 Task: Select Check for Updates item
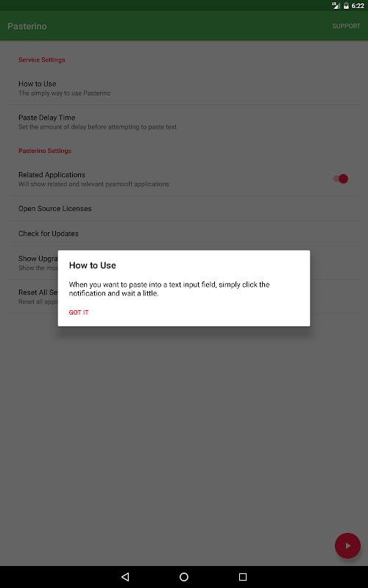coord(184,234)
